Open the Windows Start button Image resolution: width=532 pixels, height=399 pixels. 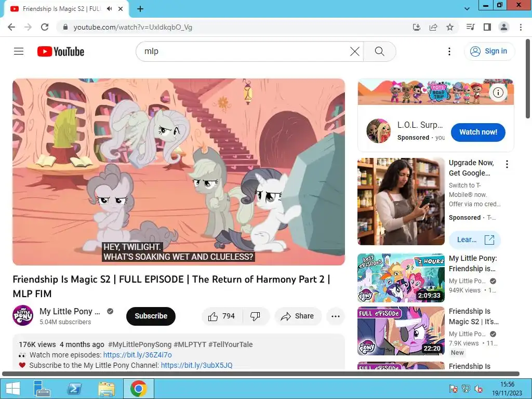coord(12,389)
